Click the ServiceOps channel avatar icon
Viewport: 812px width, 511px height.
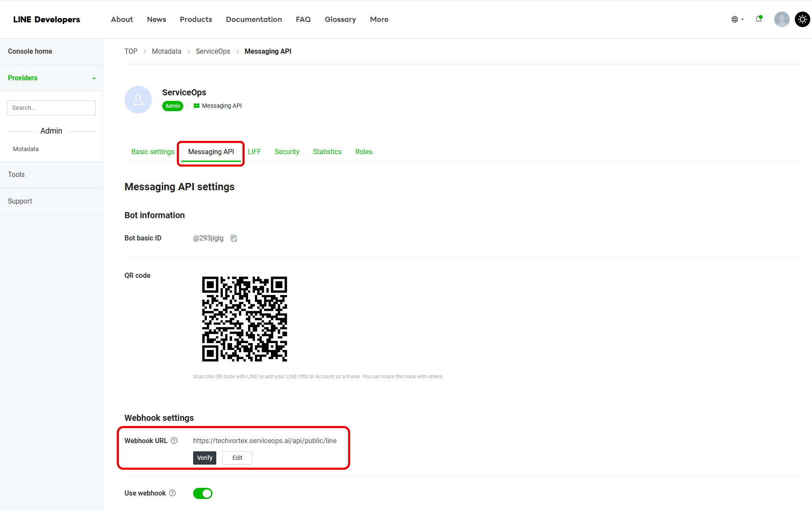pos(138,100)
